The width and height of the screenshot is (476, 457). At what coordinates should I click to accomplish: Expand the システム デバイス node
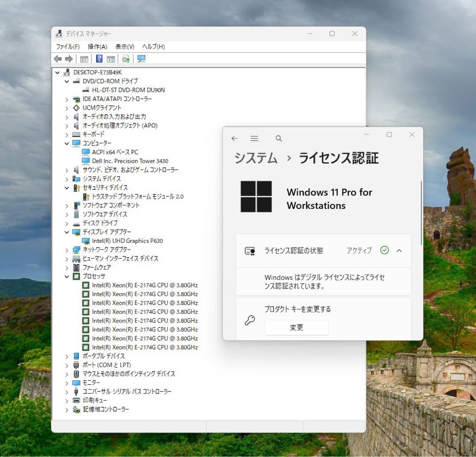[x=67, y=179]
